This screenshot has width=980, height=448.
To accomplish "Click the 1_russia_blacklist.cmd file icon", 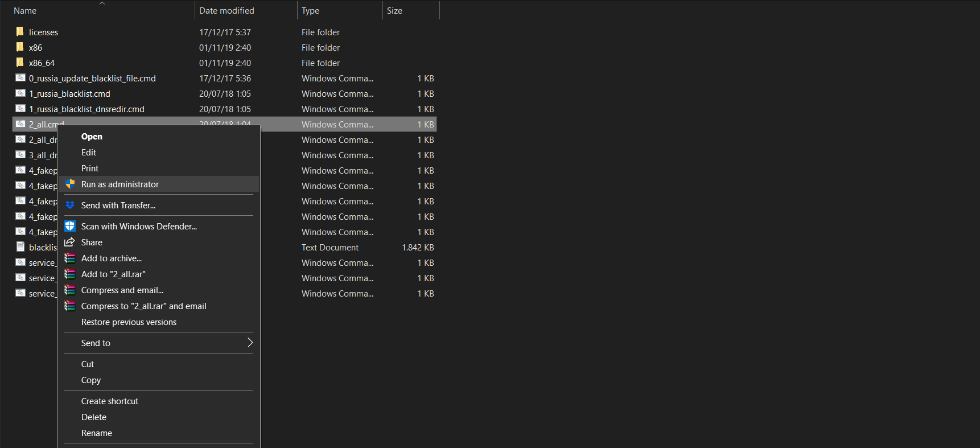I will tap(20, 93).
